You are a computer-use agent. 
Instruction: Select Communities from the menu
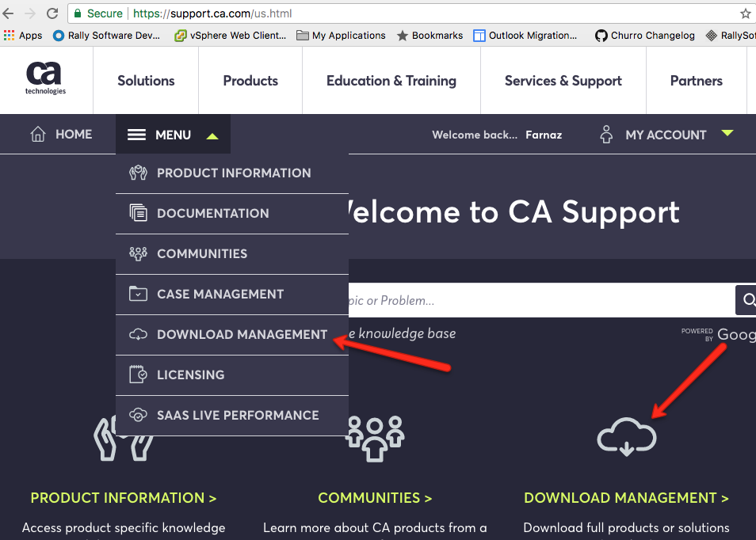coord(232,254)
